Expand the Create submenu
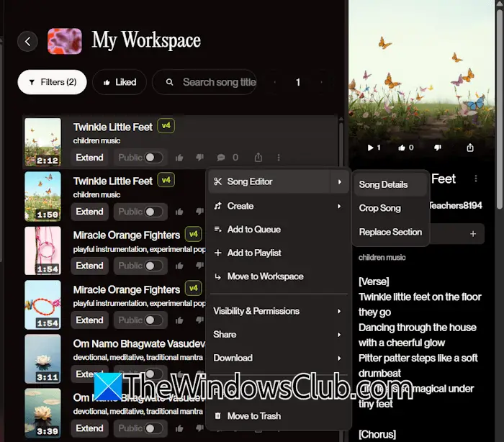This screenshot has width=504, height=442. 277,206
